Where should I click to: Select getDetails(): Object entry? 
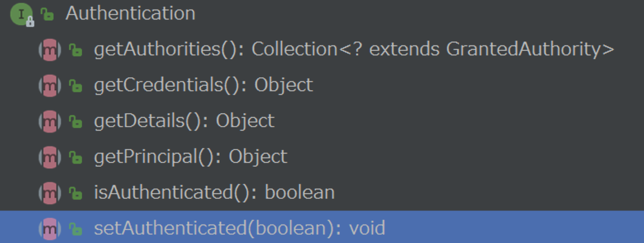coord(184,121)
